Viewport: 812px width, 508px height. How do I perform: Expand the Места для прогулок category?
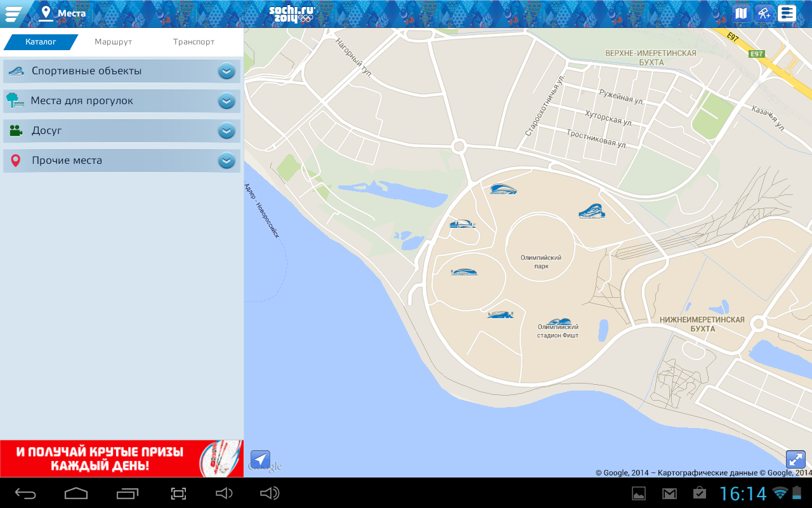pyautogui.click(x=226, y=101)
